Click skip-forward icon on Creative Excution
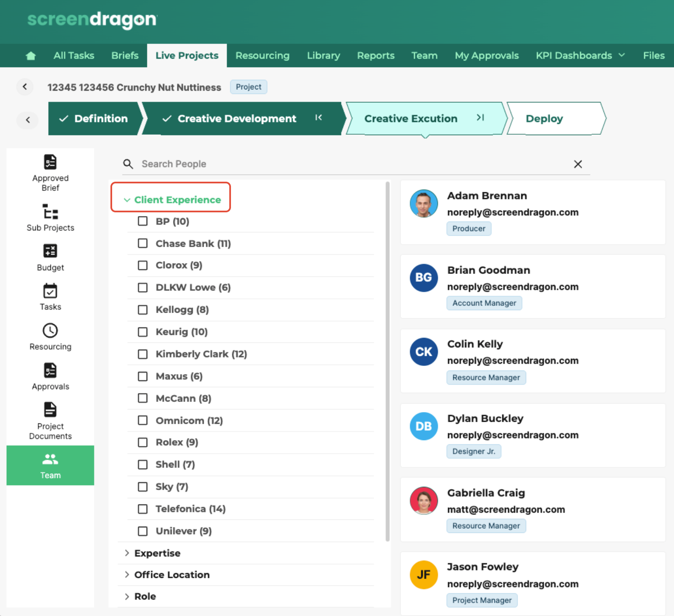 pos(480,118)
